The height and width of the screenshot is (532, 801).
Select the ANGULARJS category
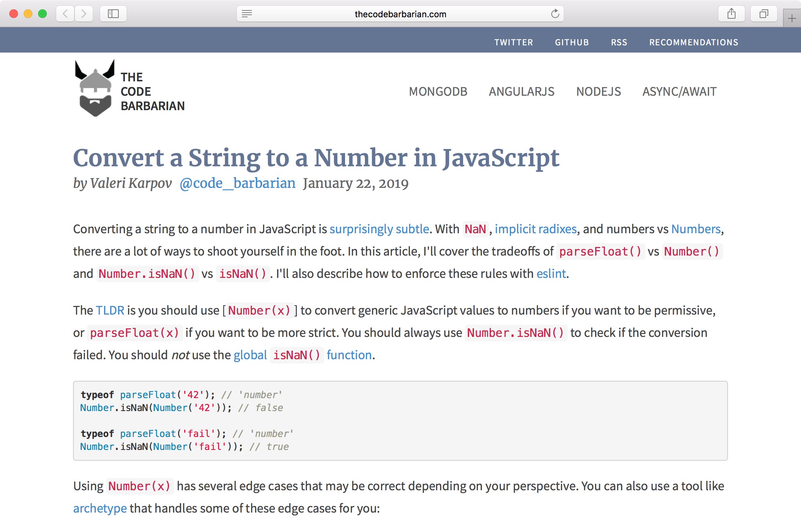coord(521,91)
